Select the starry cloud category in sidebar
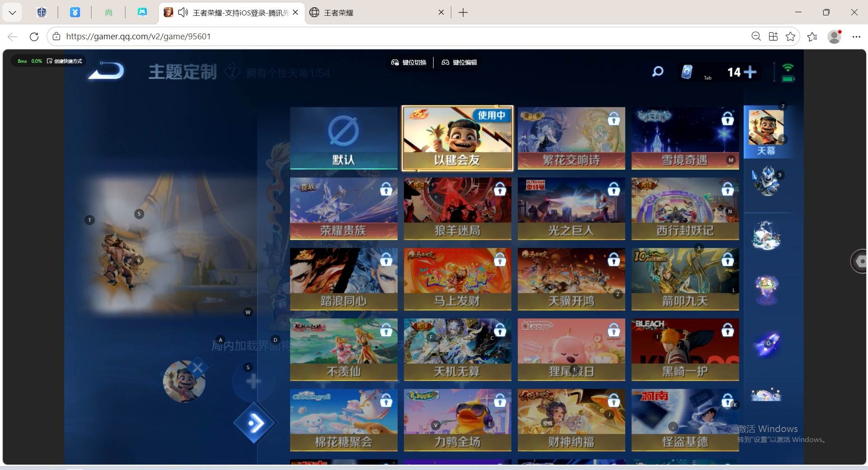Viewport: 868px width, 470px height. [x=766, y=395]
